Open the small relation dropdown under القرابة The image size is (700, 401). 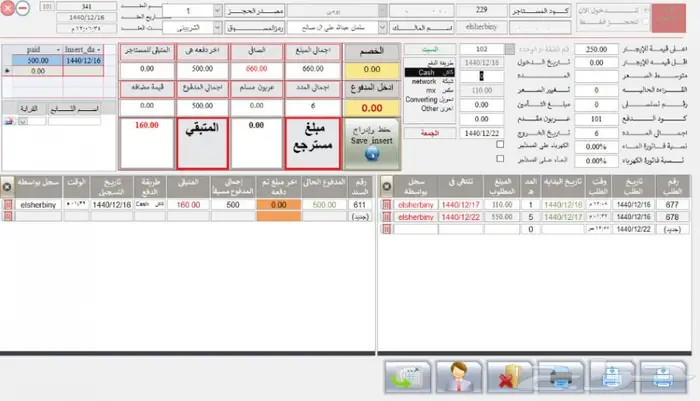point(23,121)
